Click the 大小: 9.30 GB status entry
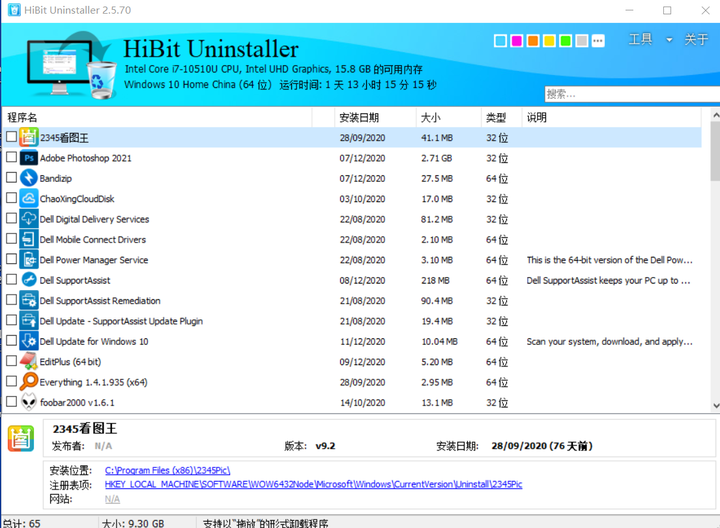 [x=133, y=523]
